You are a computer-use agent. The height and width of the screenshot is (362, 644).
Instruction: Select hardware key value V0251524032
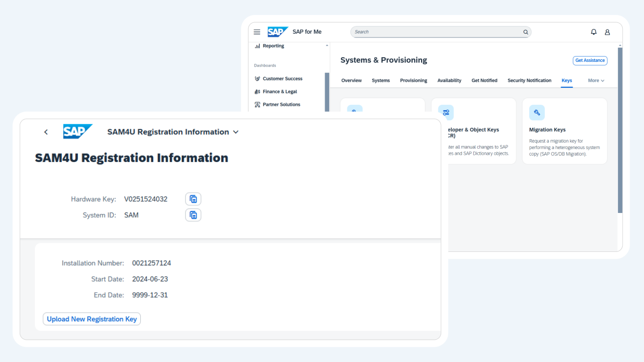[146, 199]
